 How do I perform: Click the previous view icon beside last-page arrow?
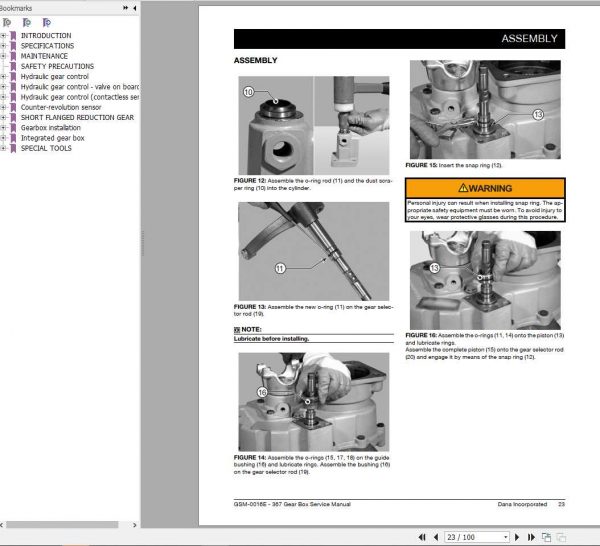(546, 537)
